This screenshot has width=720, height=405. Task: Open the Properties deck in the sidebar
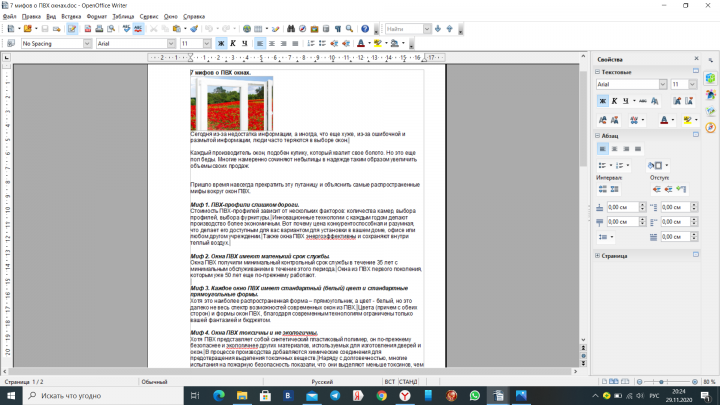tap(710, 79)
